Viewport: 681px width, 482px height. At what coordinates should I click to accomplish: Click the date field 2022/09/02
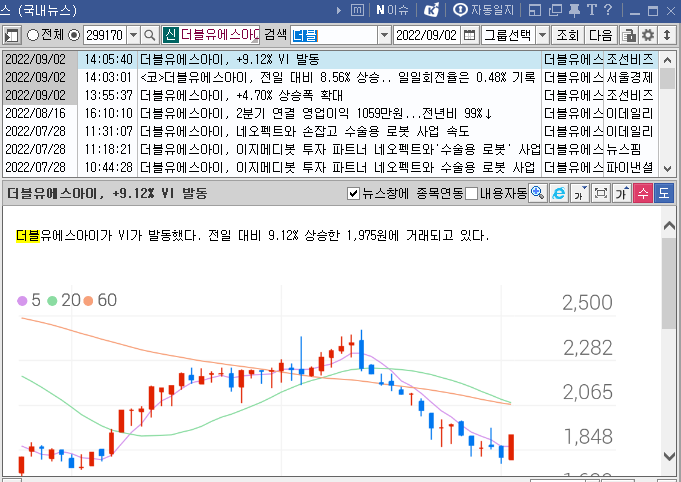(x=427, y=35)
